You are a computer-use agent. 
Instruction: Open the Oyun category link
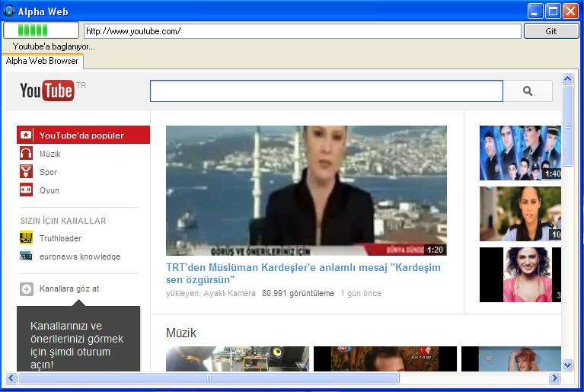click(x=49, y=190)
